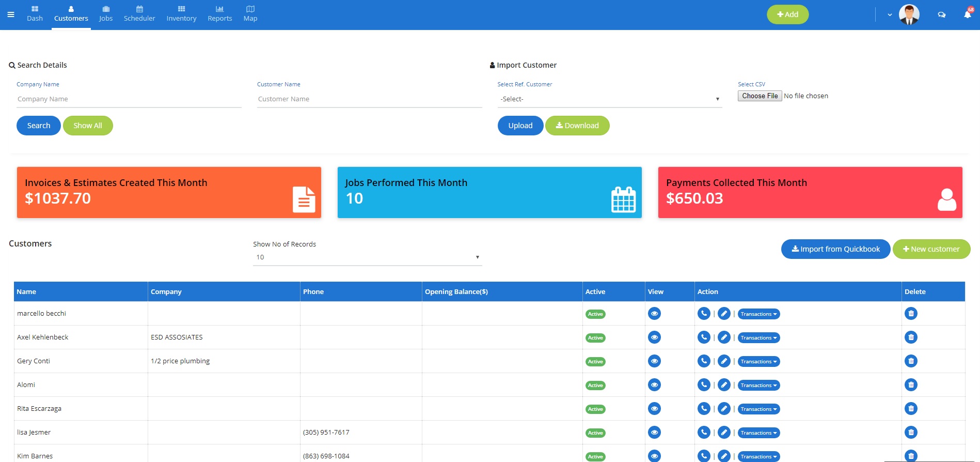Click the Upload button
Screen dimensions: 980x462
(x=520, y=126)
